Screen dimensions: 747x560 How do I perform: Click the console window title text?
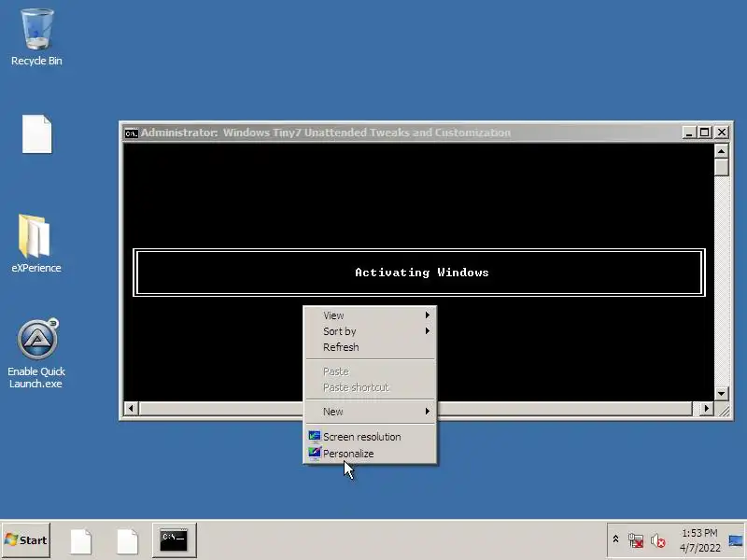(x=326, y=133)
